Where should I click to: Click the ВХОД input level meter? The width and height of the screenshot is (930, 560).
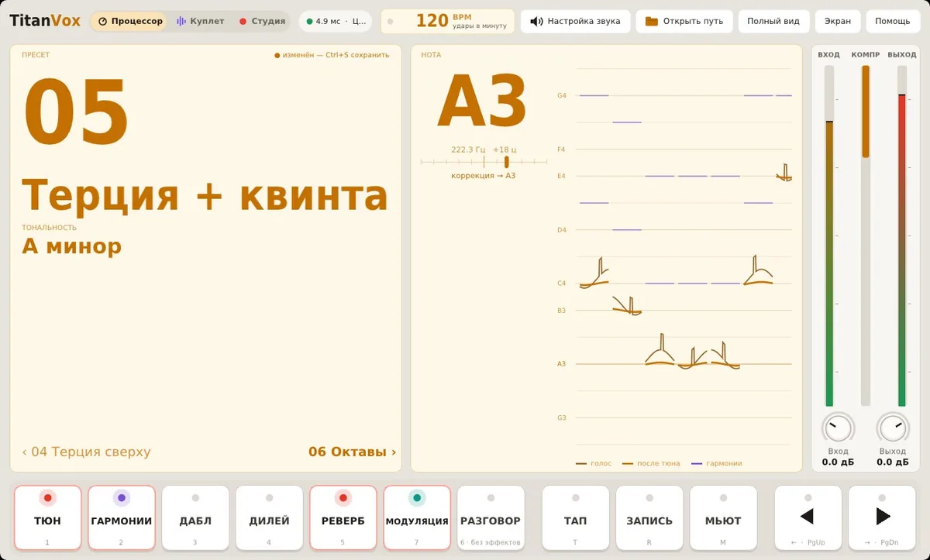(x=828, y=235)
